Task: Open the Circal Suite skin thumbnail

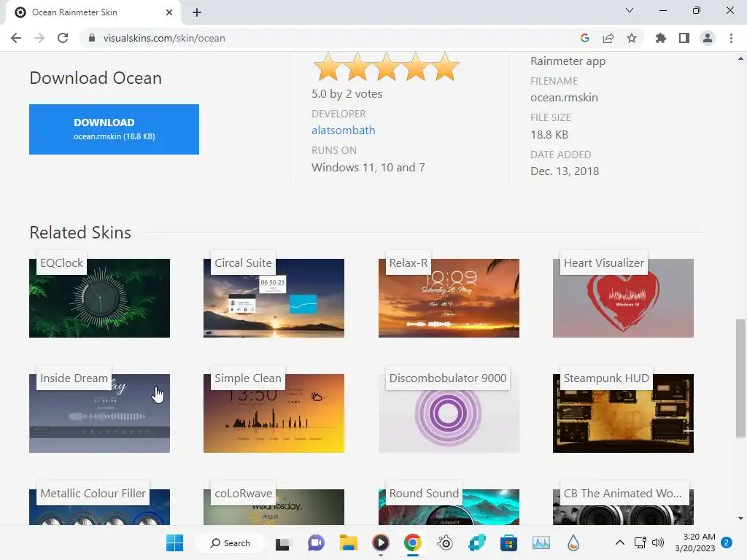Action: [x=274, y=298]
